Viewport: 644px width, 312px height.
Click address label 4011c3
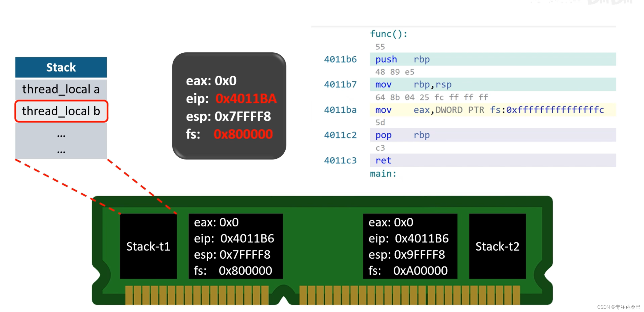pyautogui.click(x=340, y=160)
